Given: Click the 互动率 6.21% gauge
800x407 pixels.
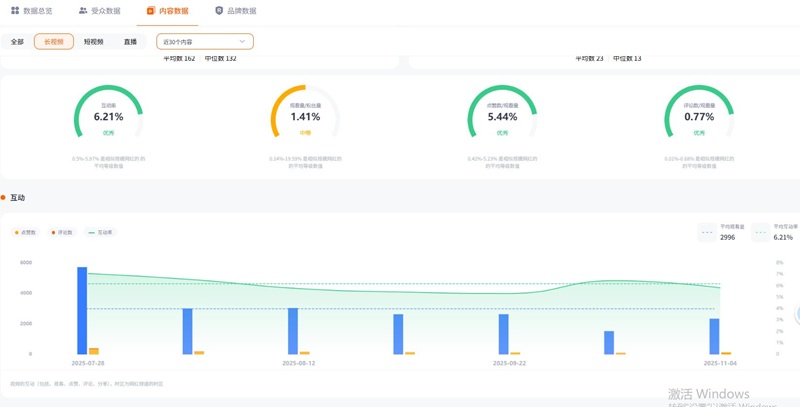Looking at the screenshot, I should pyautogui.click(x=108, y=113).
